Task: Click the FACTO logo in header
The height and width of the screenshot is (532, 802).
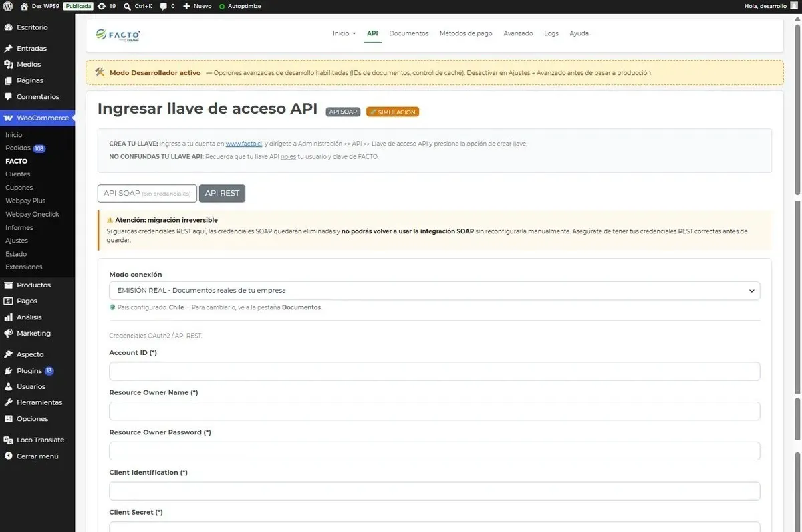Action: [118, 35]
